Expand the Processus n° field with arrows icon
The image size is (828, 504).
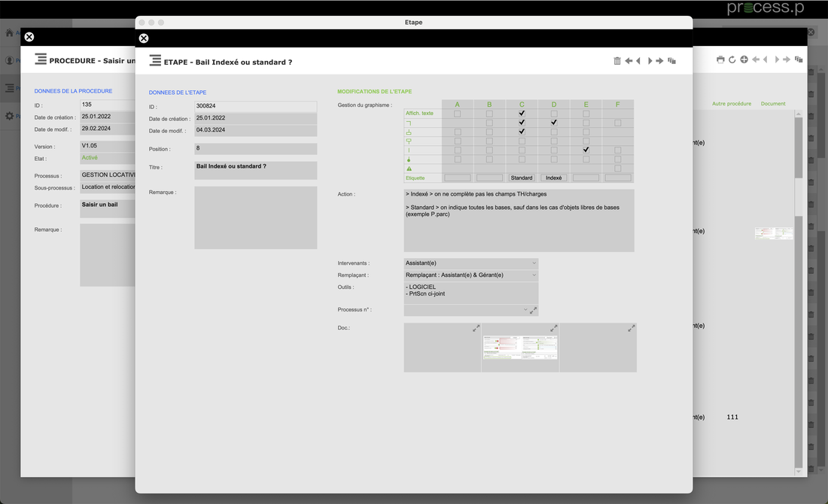tap(534, 310)
